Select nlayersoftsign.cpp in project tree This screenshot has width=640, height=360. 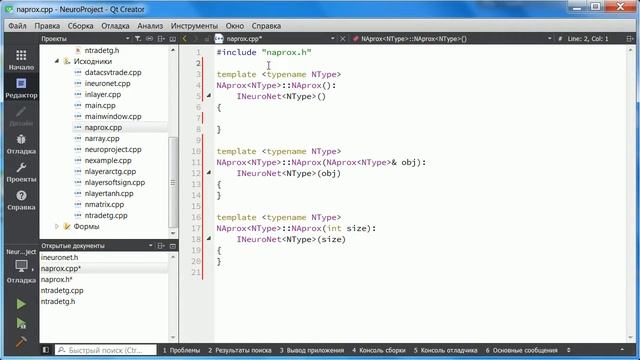115,182
